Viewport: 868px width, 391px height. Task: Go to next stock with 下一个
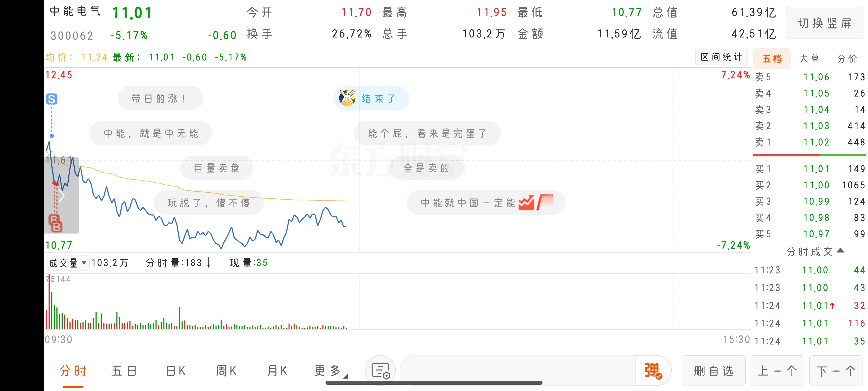click(836, 370)
